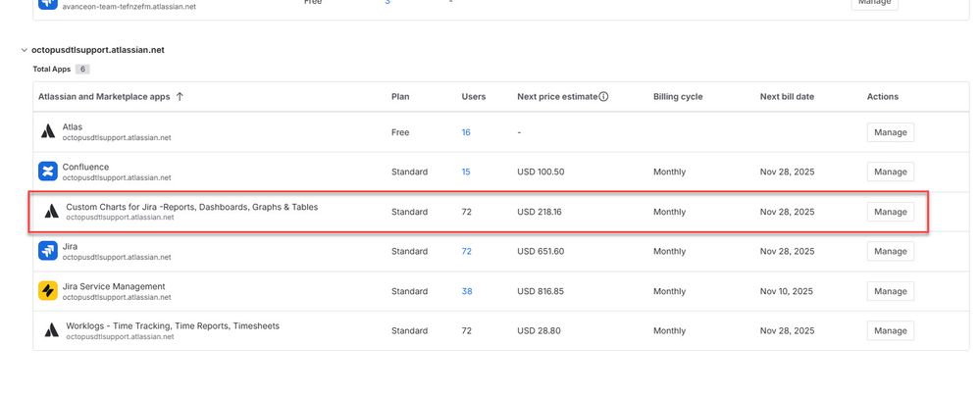The height and width of the screenshot is (395, 980).
Task: Select the Atlas app name
Action: (x=73, y=126)
